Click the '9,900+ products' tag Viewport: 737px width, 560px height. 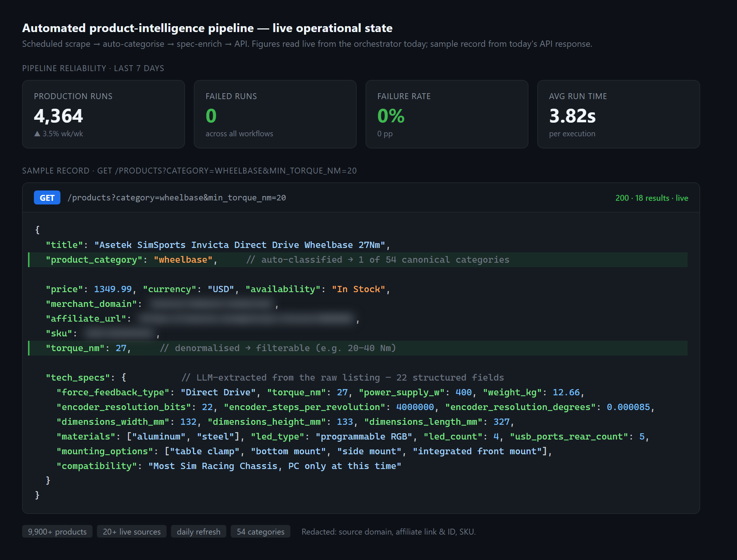tap(57, 532)
